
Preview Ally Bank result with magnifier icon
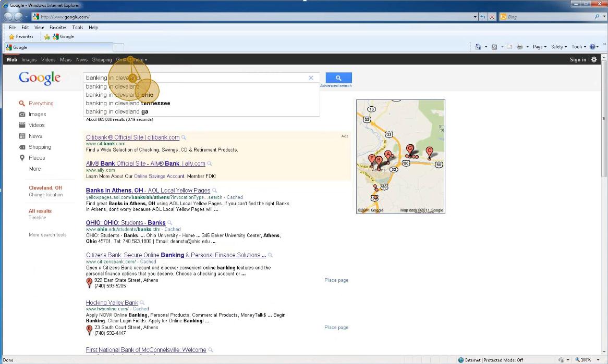(210, 164)
